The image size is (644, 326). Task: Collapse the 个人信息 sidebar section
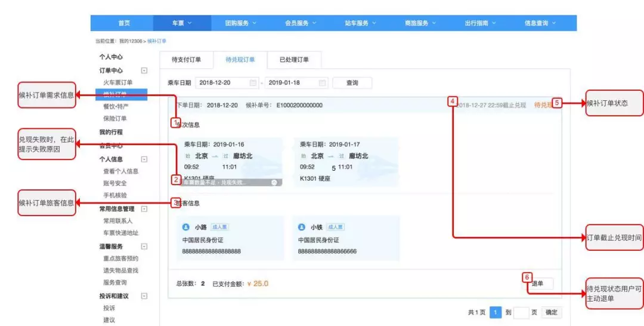144,159
